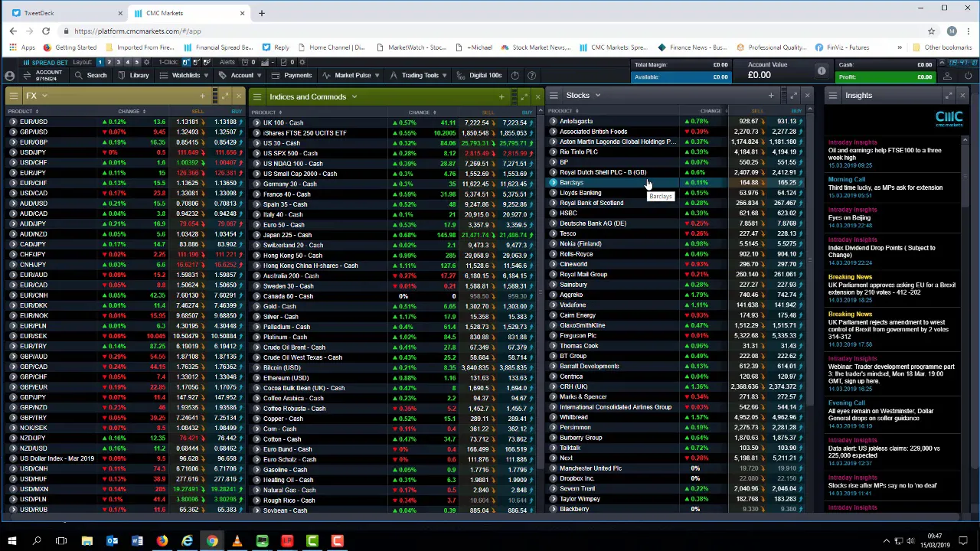Image resolution: width=980 pixels, height=551 pixels.
Task: Open the Trading Tools dropdown
Action: click(x=420, y=75)
